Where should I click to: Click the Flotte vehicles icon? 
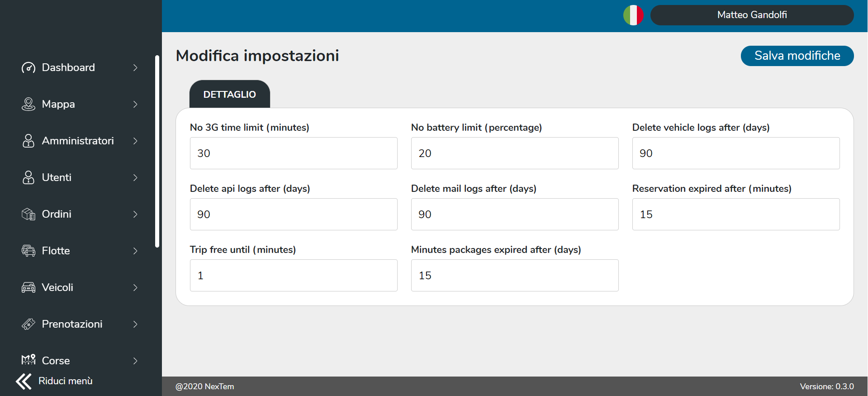click(x=28, y=251)
